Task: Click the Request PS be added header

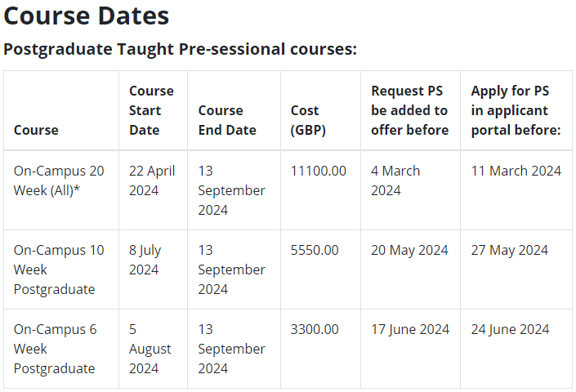Action: click(x=409, y=110)
